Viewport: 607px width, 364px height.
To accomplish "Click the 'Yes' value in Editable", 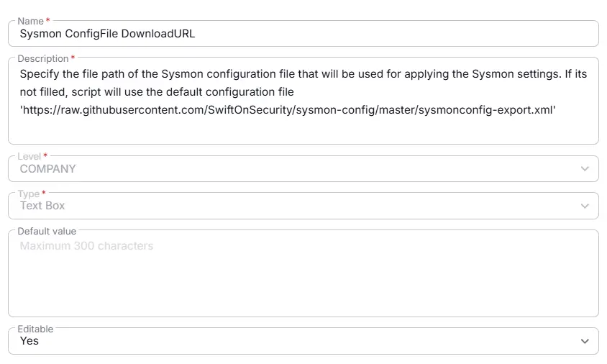I will 29,341.
